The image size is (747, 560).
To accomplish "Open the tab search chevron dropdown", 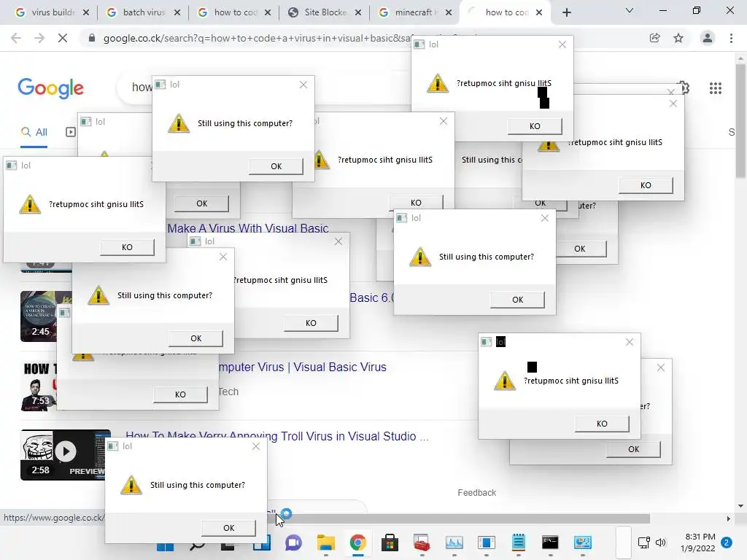I will [630, 10].
